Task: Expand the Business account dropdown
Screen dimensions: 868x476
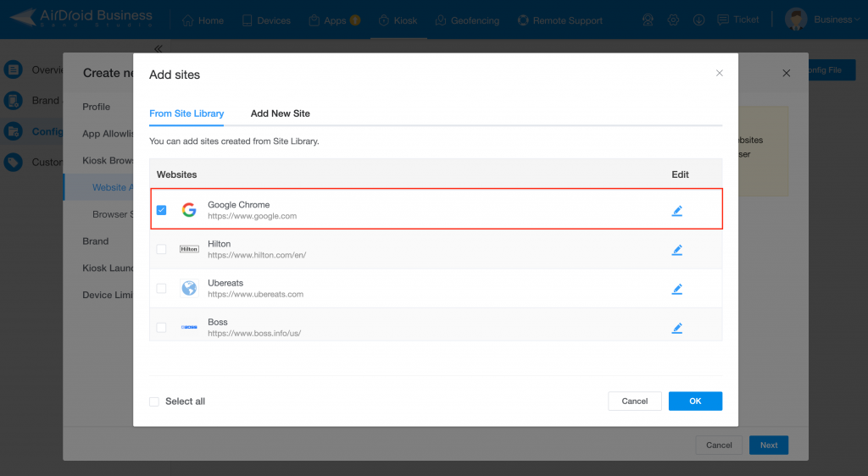Action: click(837, 19)
